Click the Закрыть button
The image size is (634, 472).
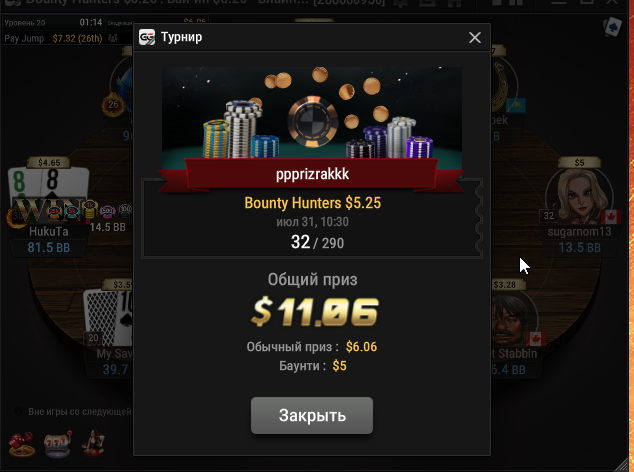coord(312,415)
